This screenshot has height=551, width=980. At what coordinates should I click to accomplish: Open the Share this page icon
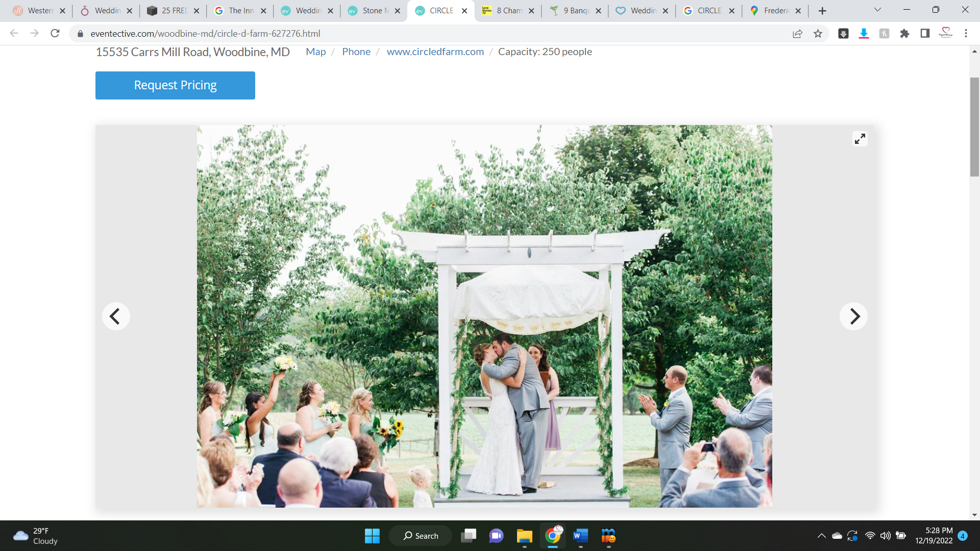797,34
